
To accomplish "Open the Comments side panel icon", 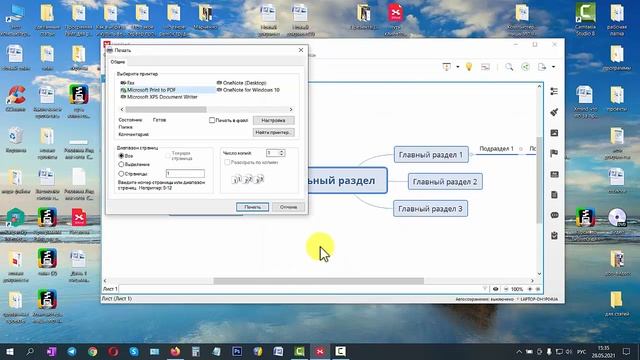I will [554, 215].
